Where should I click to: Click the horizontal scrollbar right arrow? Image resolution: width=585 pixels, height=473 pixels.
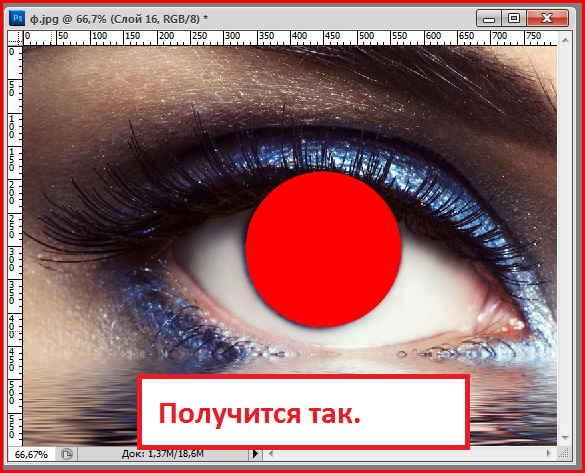(x=549, y=454)
